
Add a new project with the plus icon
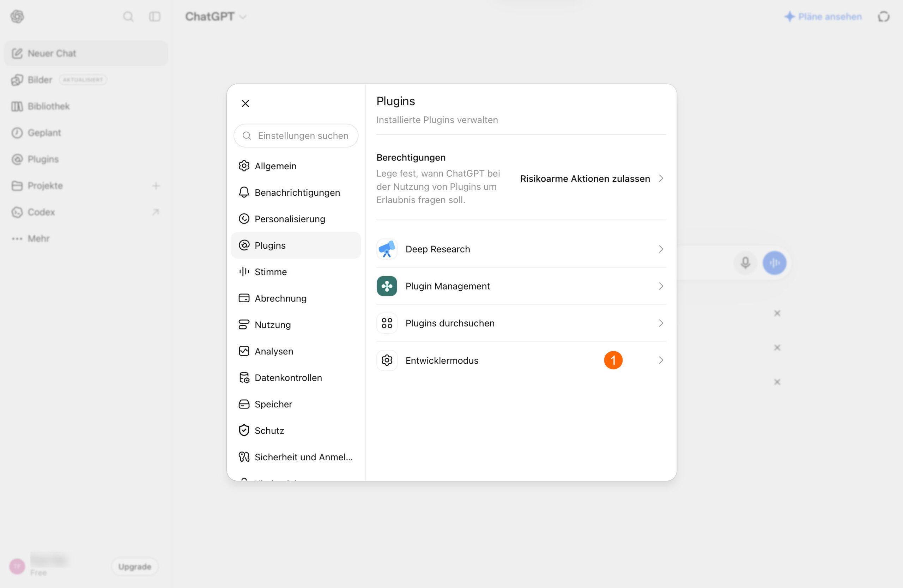[156, 186]
